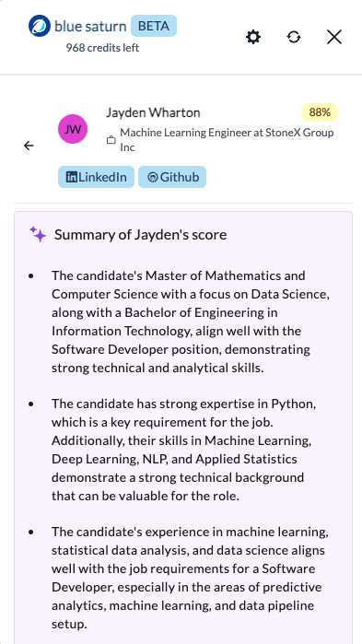Select the JW avatar circle
The image size is (362, 644).
tap(73, 129)
